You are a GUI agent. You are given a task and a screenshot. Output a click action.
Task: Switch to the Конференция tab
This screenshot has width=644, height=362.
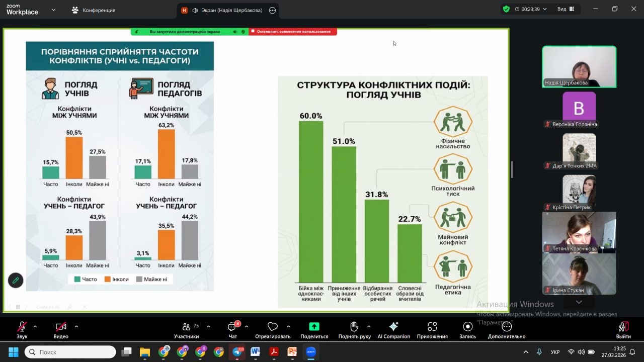[94, 10]
